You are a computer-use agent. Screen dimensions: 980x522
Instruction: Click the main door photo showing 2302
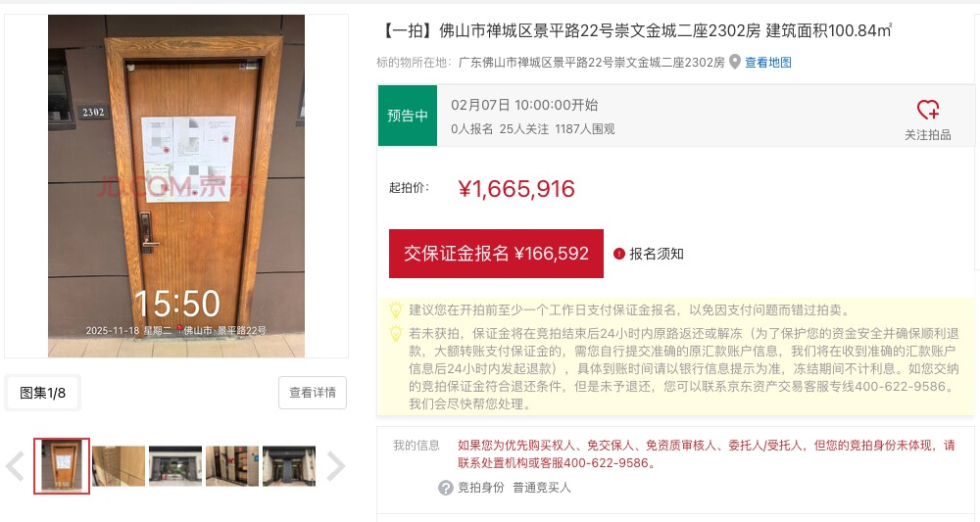[176, 186]
